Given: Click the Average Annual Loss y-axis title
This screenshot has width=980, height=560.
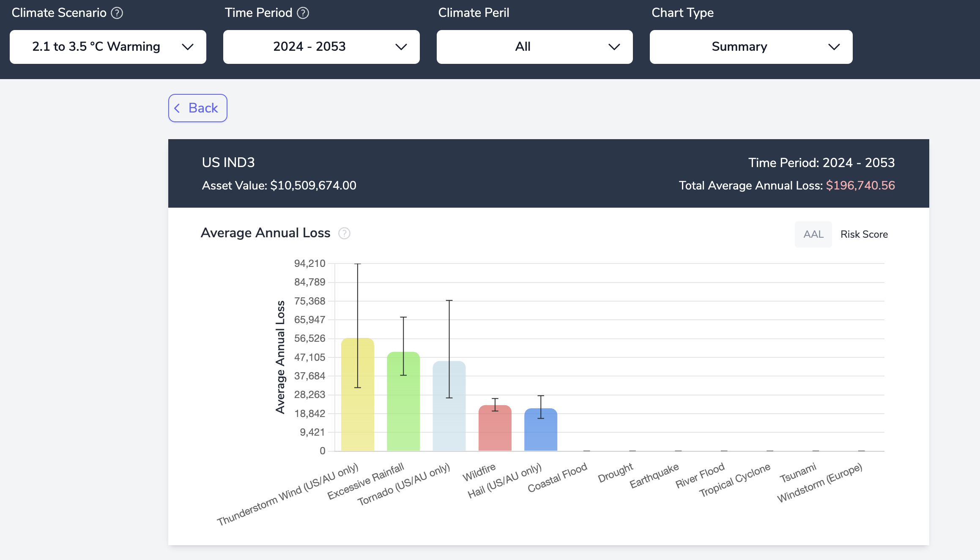Looking at the screenshot, I should (x=280, y=357).
